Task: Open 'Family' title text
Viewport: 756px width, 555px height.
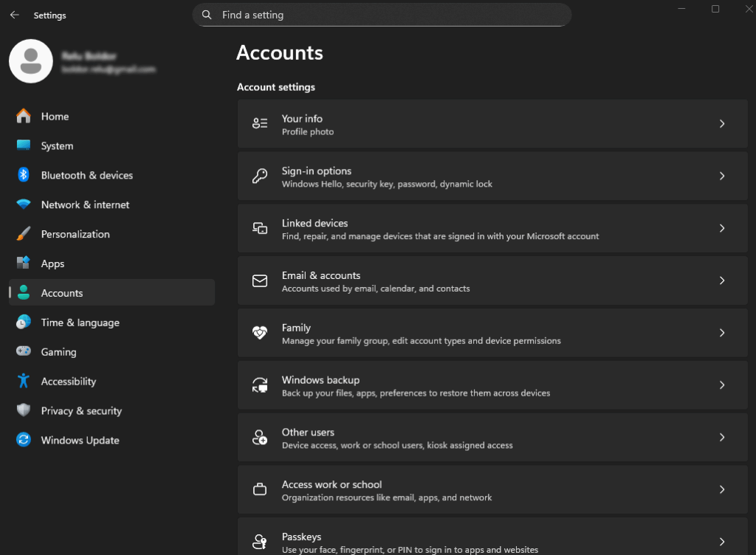Action: [296, 328]
